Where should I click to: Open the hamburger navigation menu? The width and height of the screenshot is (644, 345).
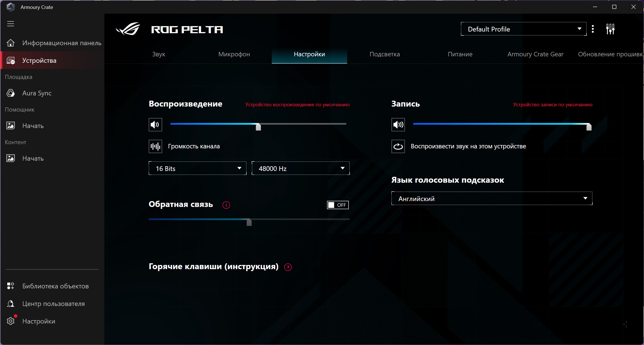11,24
